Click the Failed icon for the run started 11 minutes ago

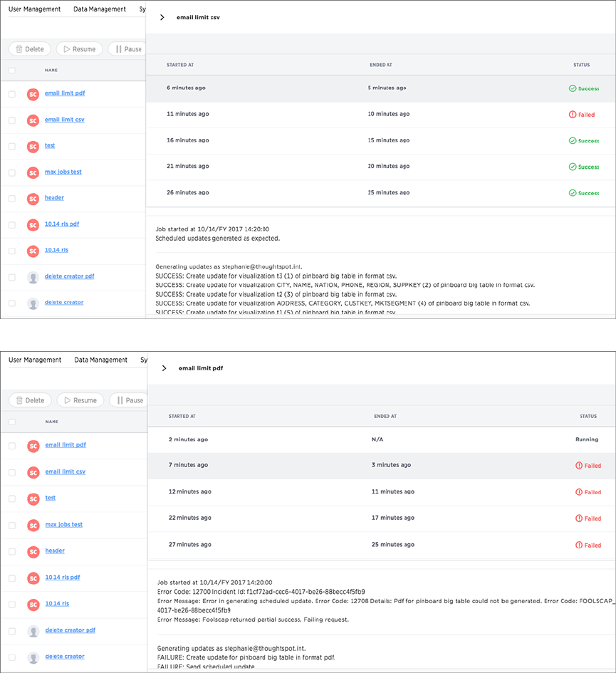[572, 115]
